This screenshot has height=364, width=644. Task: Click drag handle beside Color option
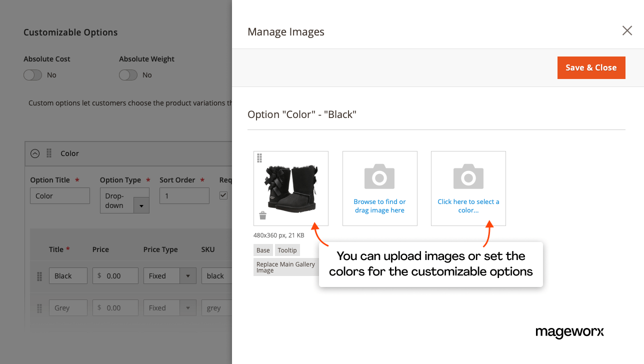pos(49,153)
